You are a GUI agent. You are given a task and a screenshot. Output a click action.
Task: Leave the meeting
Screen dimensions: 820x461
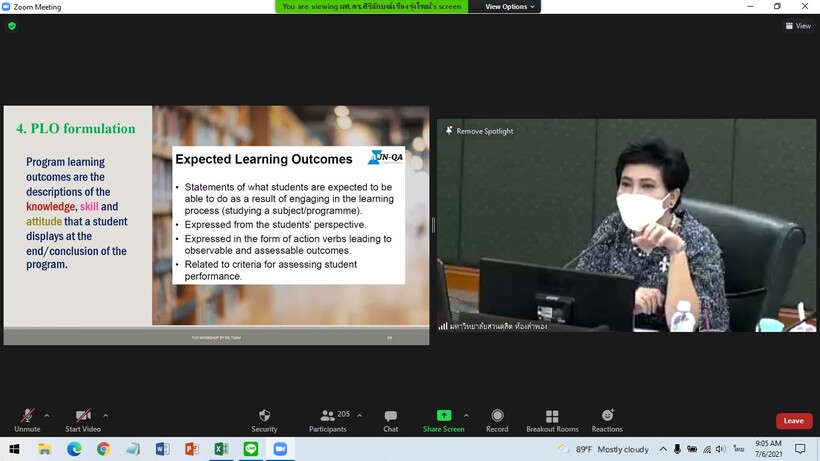tap(793, 421)
